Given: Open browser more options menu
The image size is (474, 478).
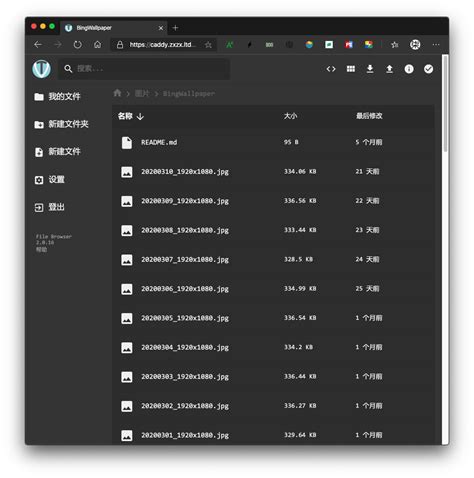Looking at the screenshot, I should (x=436, y=45).
